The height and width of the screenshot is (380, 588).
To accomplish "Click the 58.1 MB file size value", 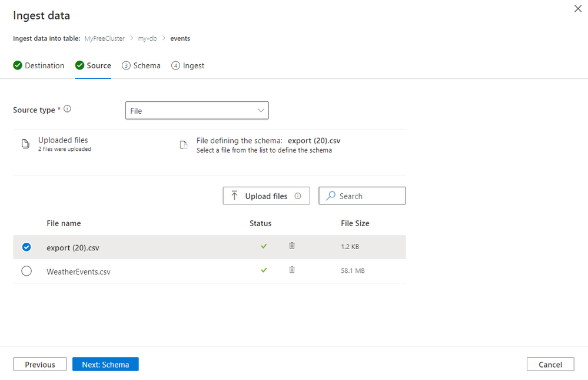I will point(353,271).
